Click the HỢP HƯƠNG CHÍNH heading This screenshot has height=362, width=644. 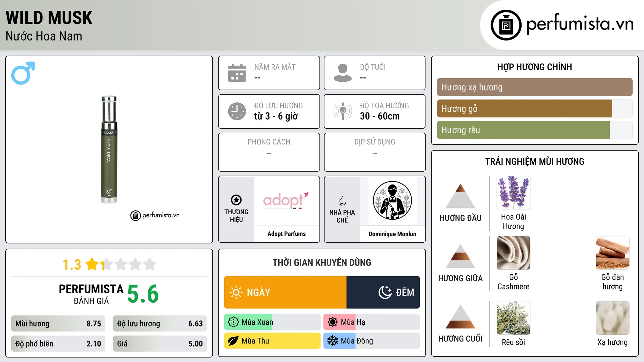pyautogui.click(x=535, y=67)
